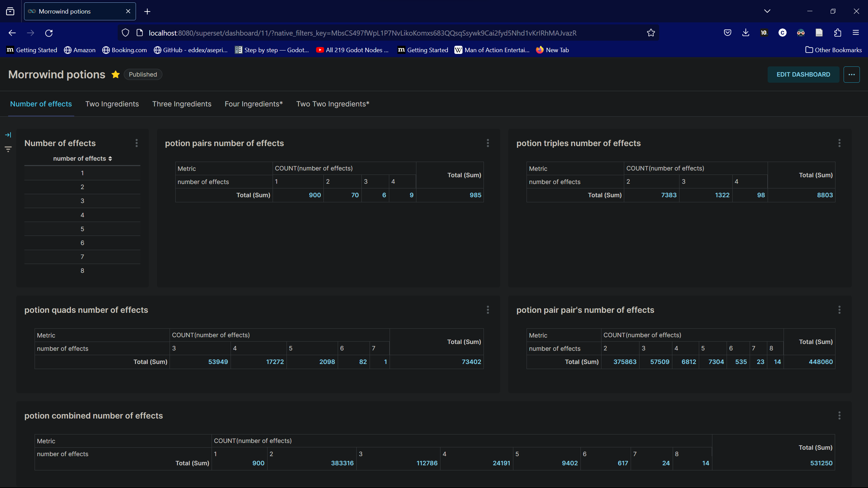This screenshot has height=488, width=868.
Task: Click the filter funnel icon
Action: pyautogui.click(x=8, y=149)
